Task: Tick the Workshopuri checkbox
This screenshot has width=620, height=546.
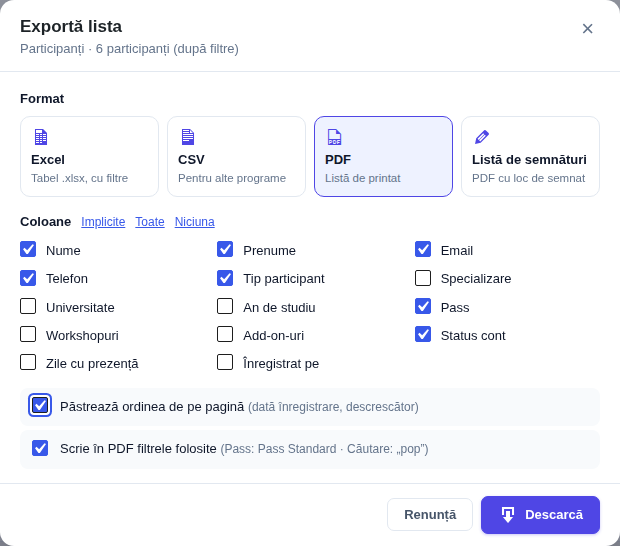Action: point(28,334)
